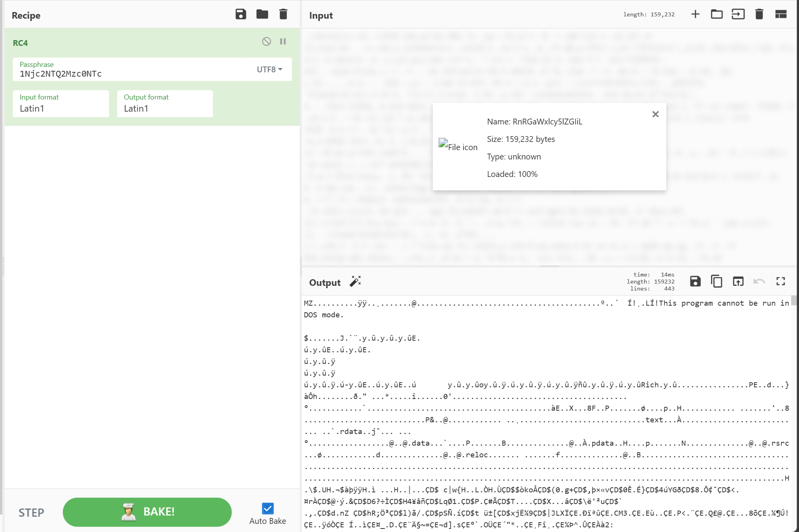Save the output to a file
The width and height of the screenshot is (799, 532).
[695, 281]
